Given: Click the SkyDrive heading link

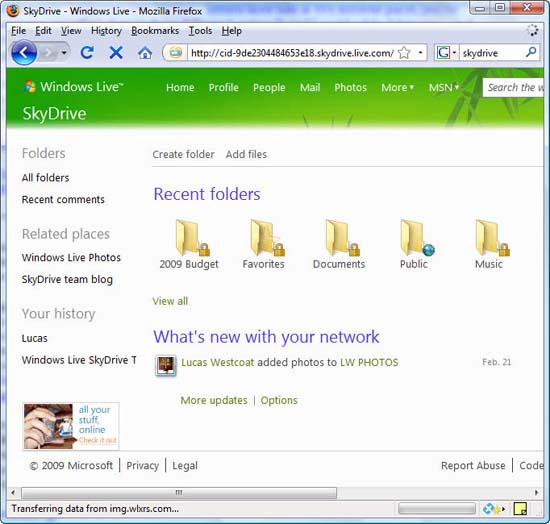Looking at the screenshot, I should click(54, 114).
